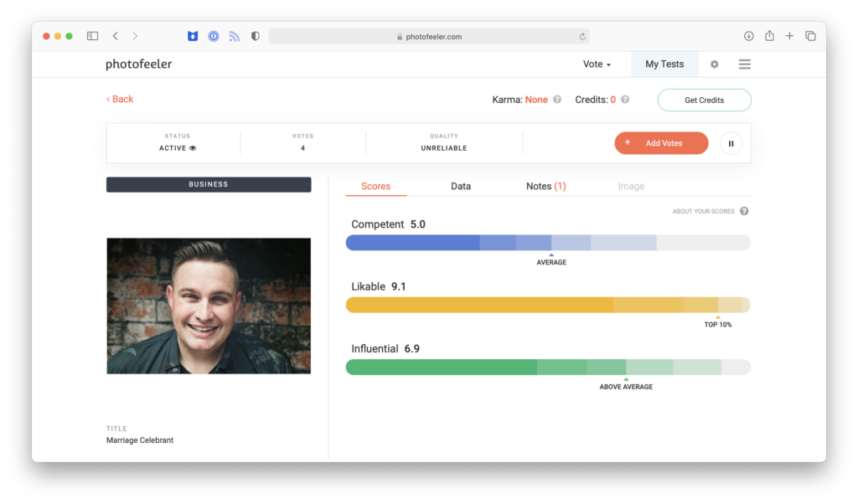Expand the Vote dropdown menu
The height and width of the screenshot is (504, 858).
click(x=597, y=64)
